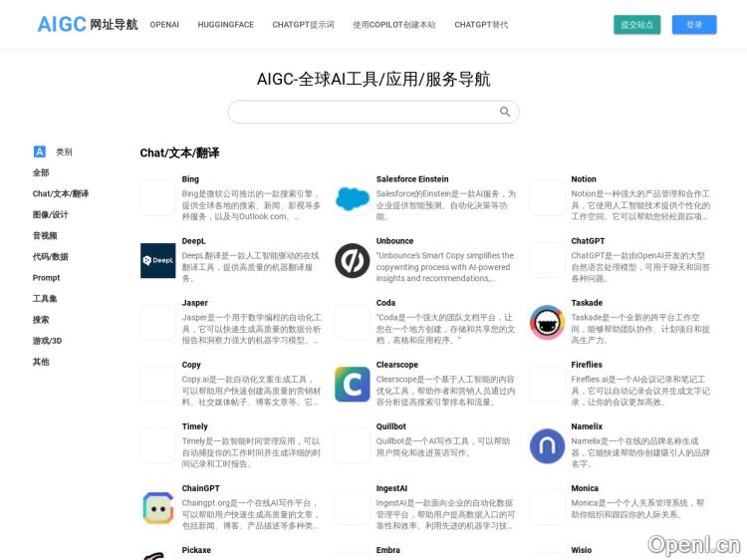
Task: Click the Namelix blue arch logo
Action: (x=547, y=446)
